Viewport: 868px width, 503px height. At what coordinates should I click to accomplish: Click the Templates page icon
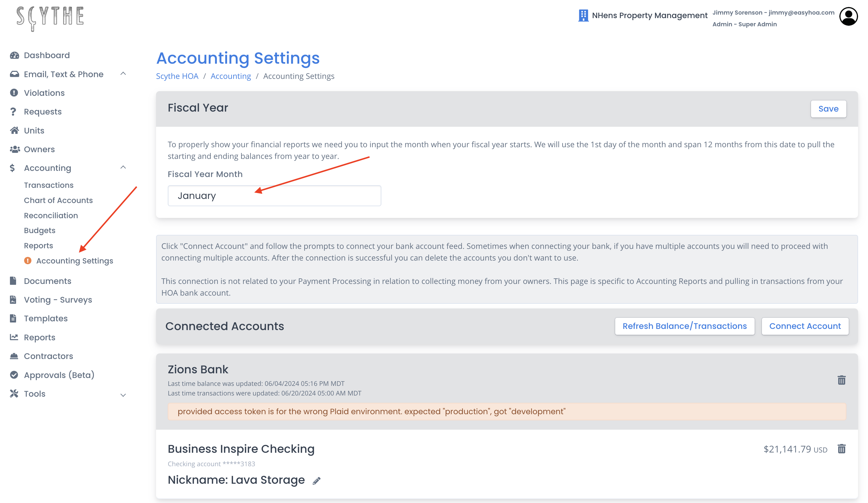coord(13,318)
